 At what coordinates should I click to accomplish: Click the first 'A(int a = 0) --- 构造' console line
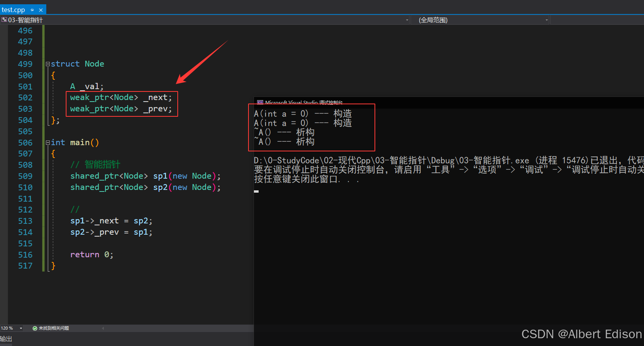pyautogui.click(x=303, y=114)
